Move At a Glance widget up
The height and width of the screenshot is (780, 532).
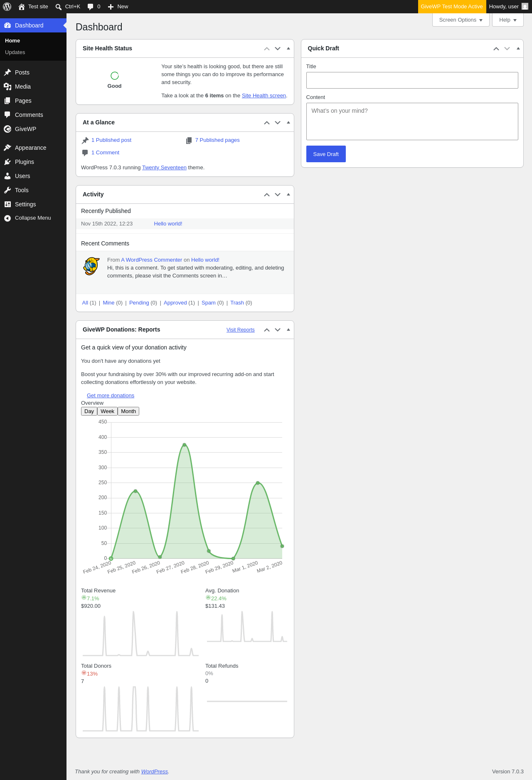267,123
